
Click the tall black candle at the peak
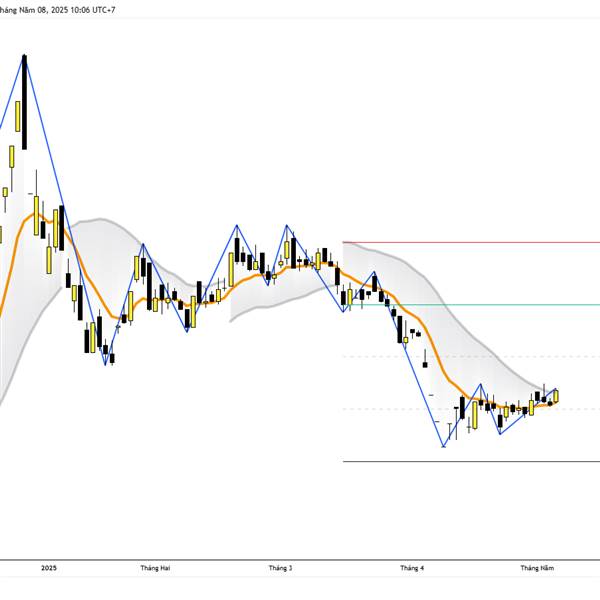[24, 102]
